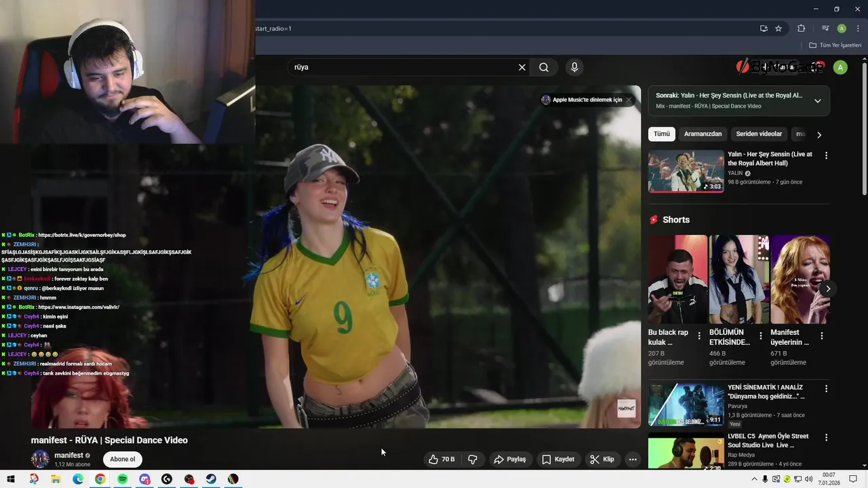Open Windows Start menu
This screenshot has width=868, height=488.
pyautogui.click(x=11, y=479)
